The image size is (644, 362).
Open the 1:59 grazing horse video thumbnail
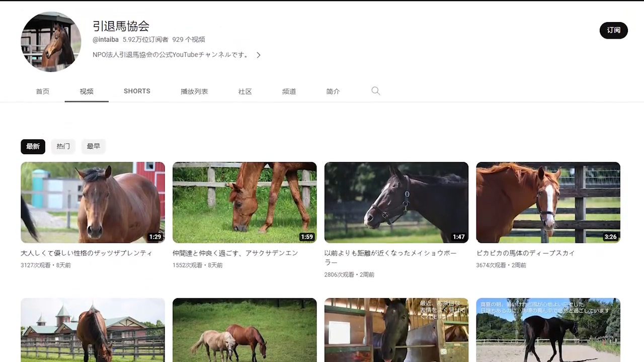(x=245, y=203)
